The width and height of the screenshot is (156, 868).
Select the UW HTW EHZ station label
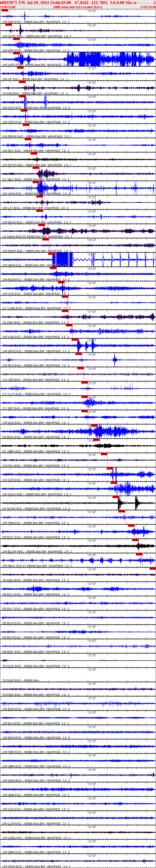coord(36,51)
